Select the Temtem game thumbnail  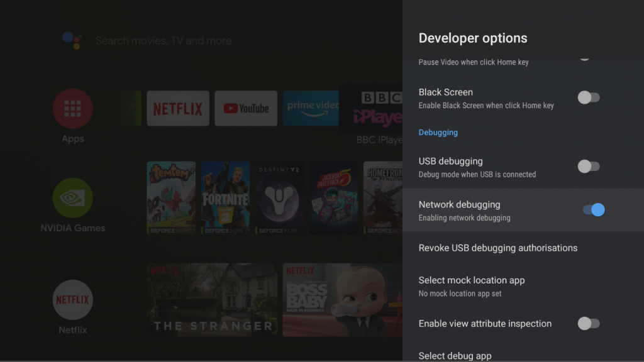[171, 198]
